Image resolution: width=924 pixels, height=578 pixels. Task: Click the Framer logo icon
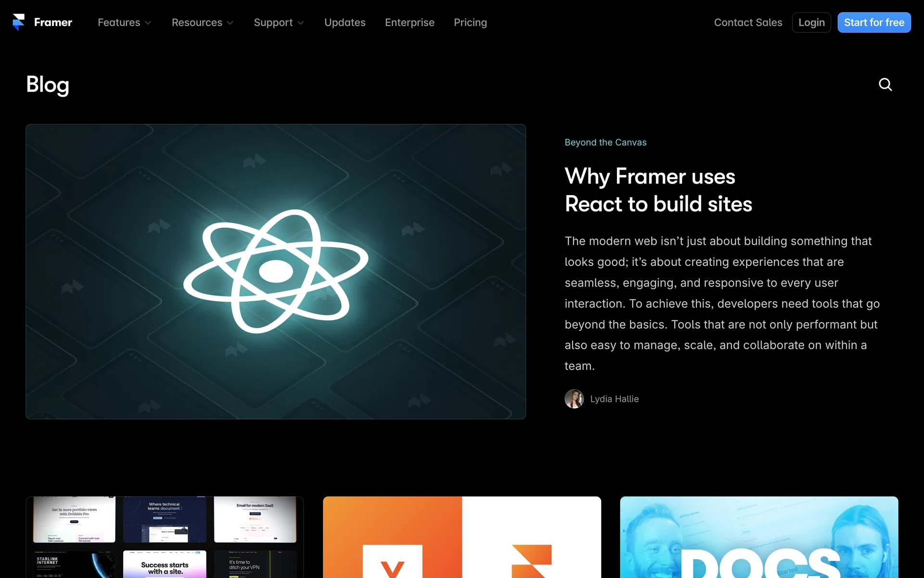click(18, 22)
